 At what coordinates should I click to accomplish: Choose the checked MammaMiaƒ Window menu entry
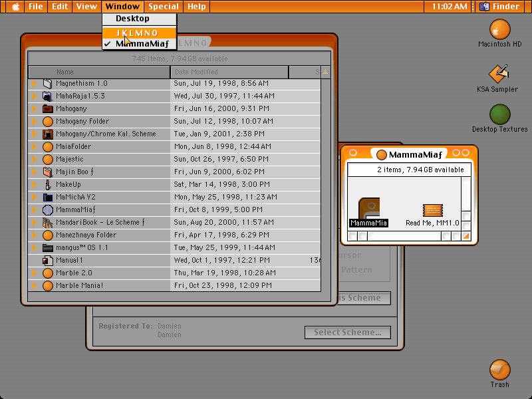point(139,44)
